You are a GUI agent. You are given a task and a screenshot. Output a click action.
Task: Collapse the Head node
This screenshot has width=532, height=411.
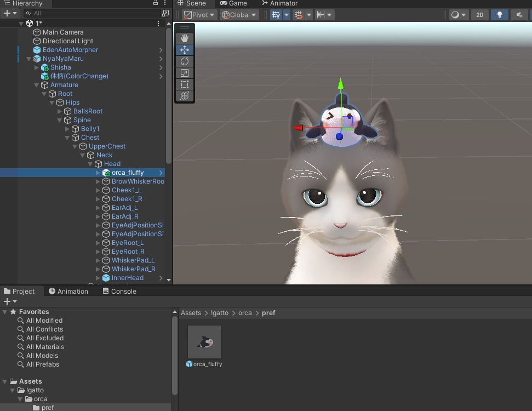pos(90,164)
